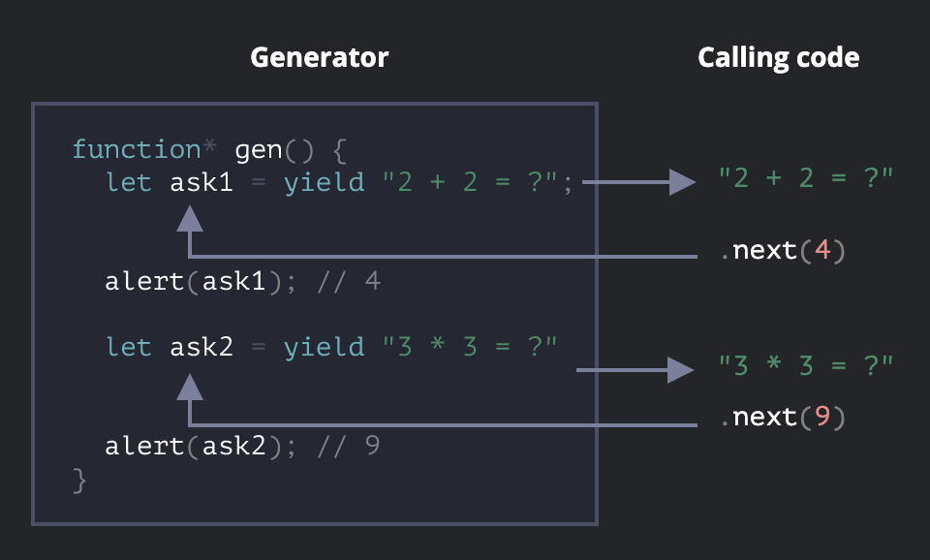This screenshot has width=930, height=560.
Task: Click the ask1 variable in the let statement
Action: [201, 182]
